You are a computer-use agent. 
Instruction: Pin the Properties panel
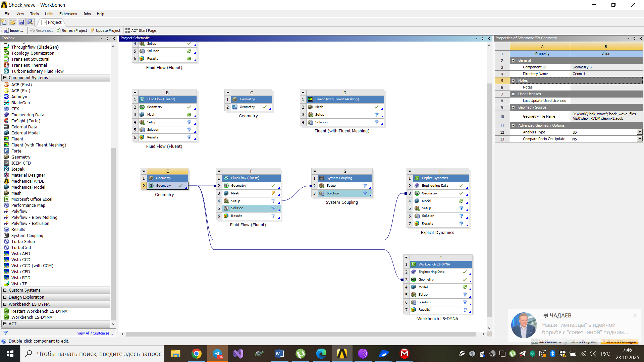(x=634, y=38)
